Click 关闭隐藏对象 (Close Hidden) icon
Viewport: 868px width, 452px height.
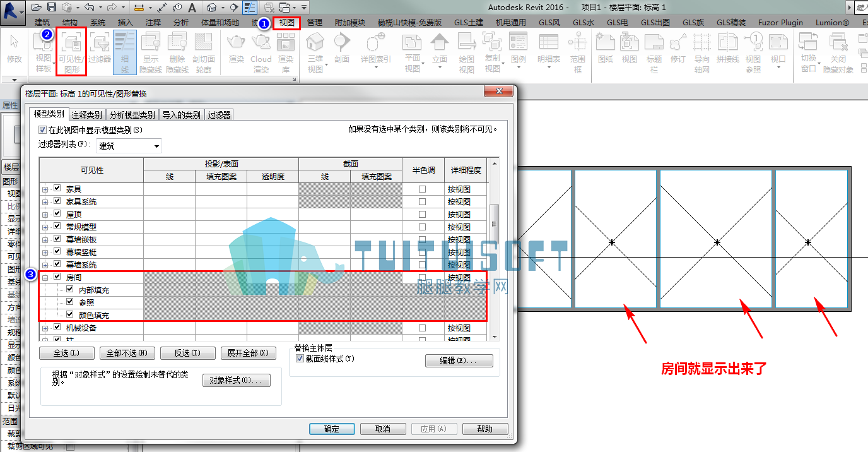838,53
